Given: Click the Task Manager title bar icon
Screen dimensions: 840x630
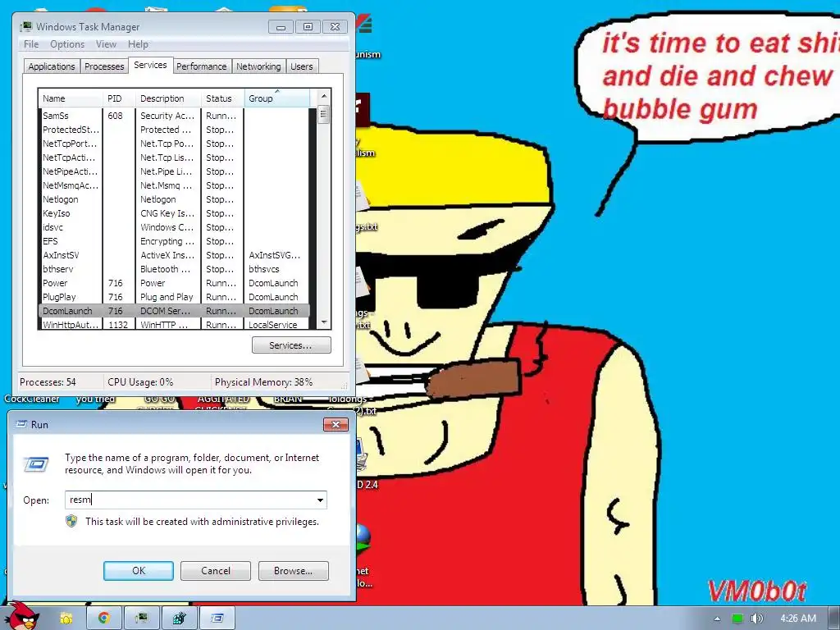Looking at the screenshot, I should point(25,26).
